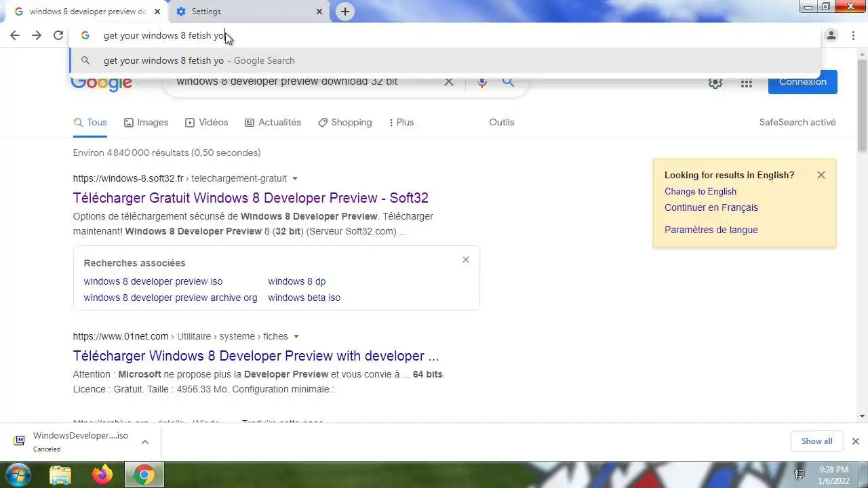Close the Settings tab

pos(319,12)
